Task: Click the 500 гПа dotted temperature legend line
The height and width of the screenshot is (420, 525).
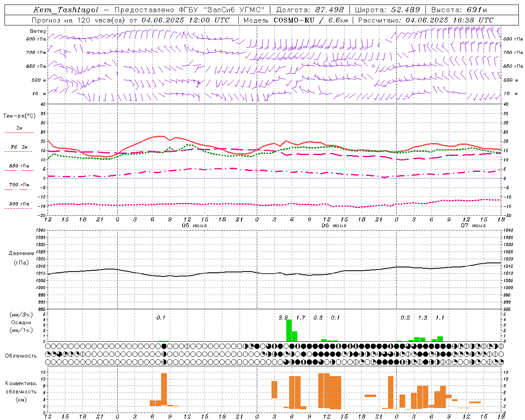Action: pyautogui.click(x=18, y=208)
